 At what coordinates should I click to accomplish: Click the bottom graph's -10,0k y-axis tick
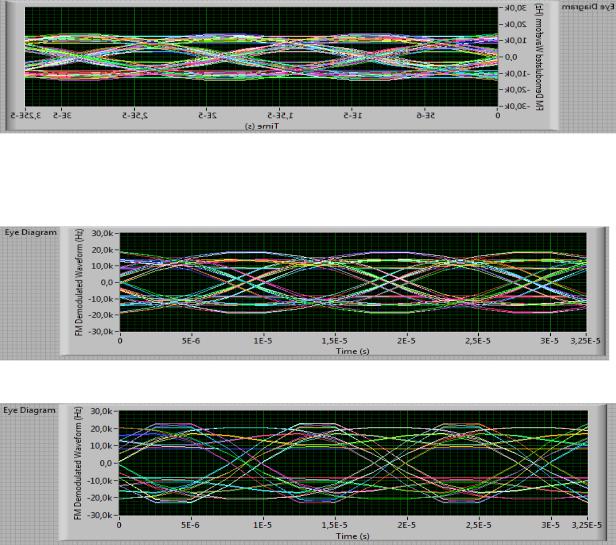point(101,481)
